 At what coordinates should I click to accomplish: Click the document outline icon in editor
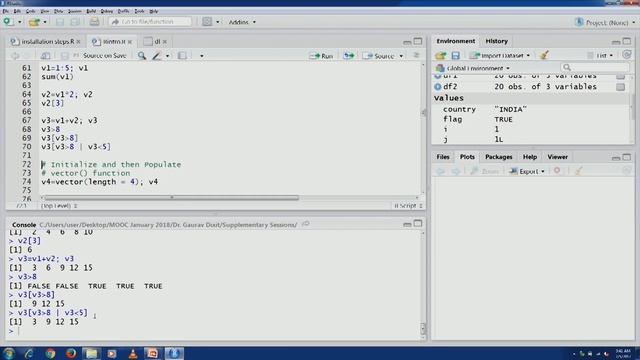[416, 56]
